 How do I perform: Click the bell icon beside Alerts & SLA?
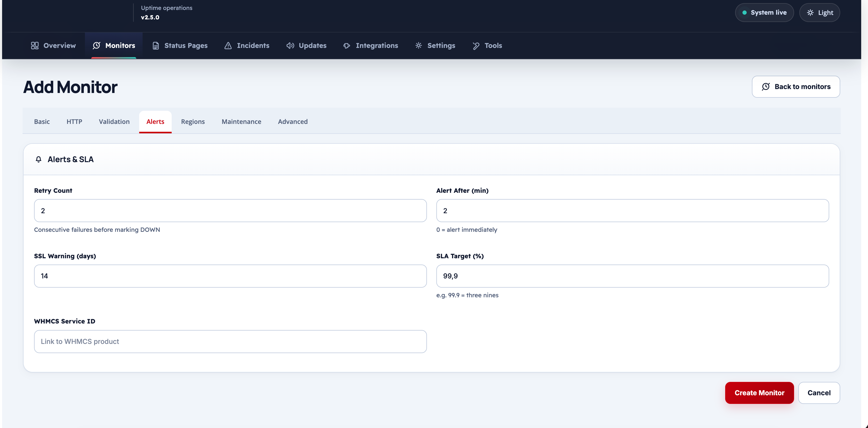coord(39,159)
